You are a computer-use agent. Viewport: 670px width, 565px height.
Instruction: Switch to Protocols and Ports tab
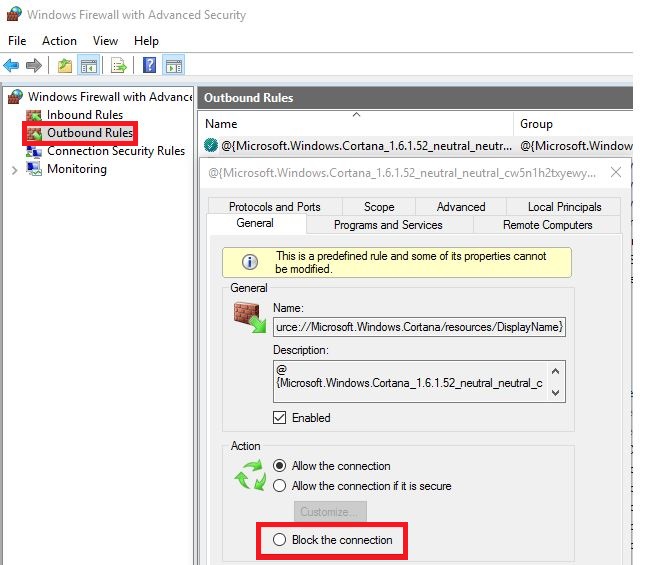275,207
